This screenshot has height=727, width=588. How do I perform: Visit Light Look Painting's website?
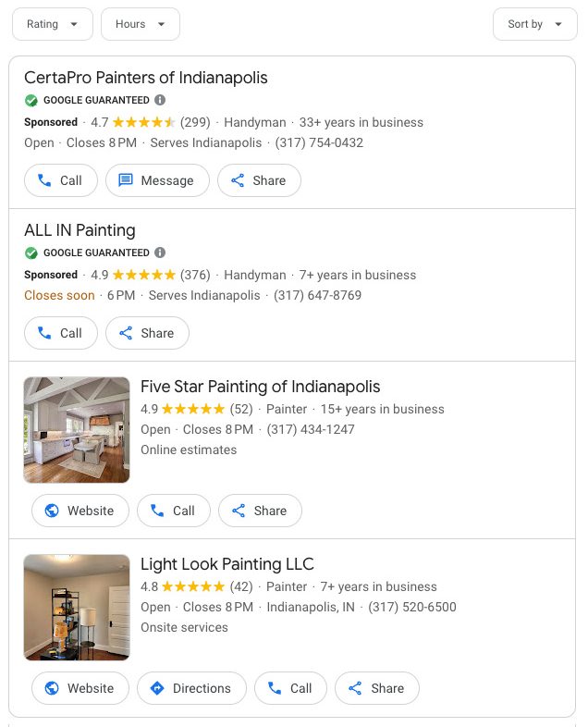coord(80,688)
